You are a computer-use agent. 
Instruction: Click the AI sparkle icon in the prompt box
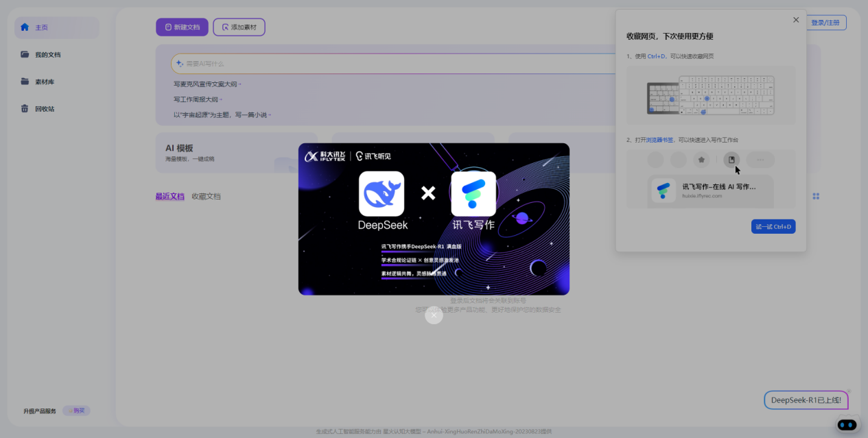[180, 64]
